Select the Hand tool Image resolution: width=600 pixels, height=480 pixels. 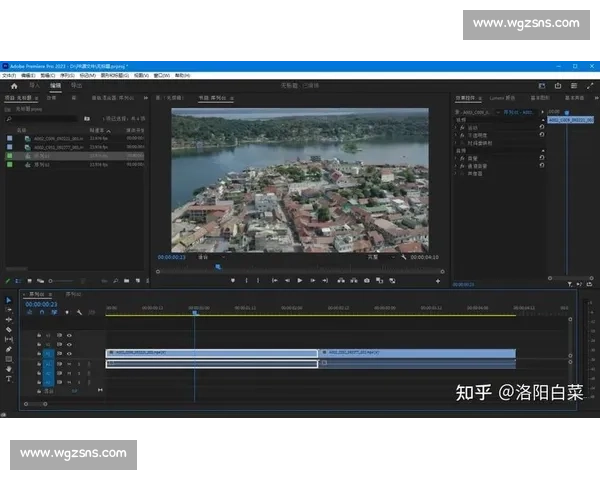point(9,369)
